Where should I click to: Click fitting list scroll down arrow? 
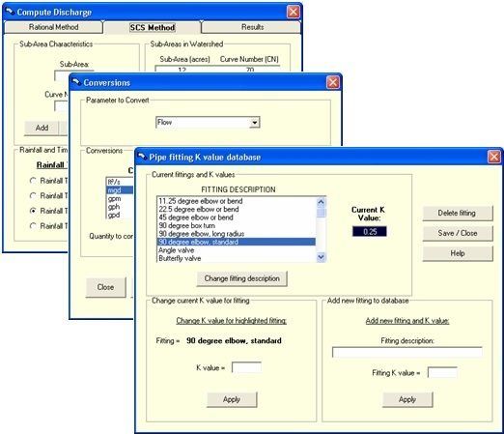point(322,257)
